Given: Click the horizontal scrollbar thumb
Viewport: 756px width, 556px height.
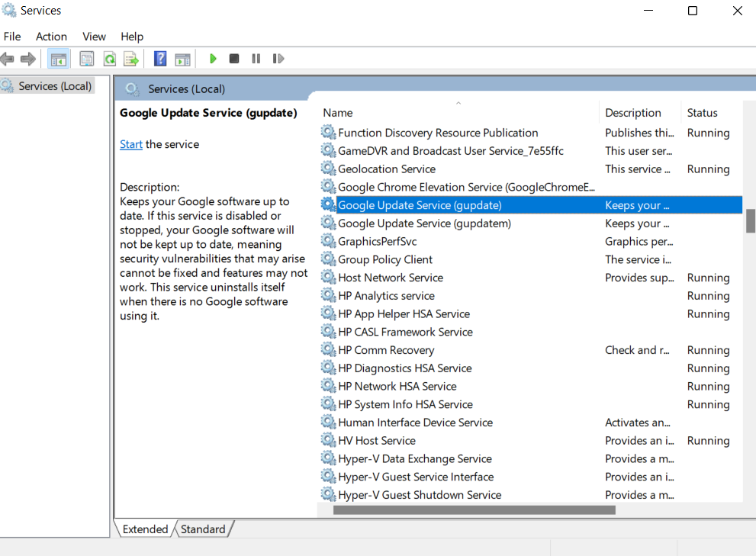Looking at the screenshot, I should (475, 509).
